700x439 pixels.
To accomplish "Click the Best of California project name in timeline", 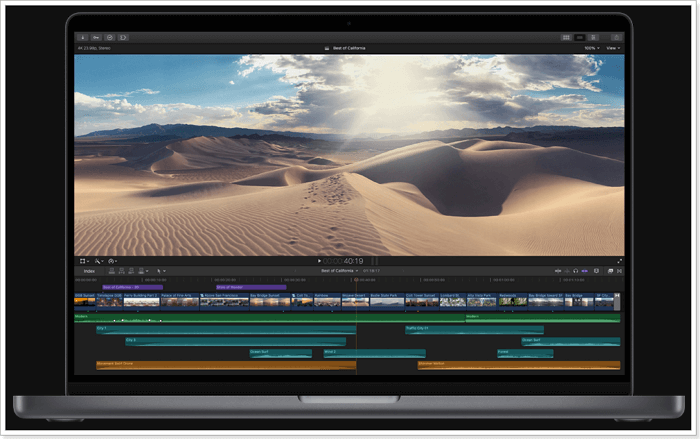I will (x=339, y=271).
